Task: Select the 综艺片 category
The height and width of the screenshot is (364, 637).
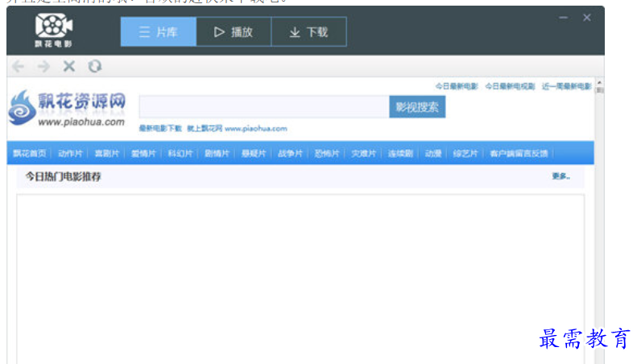Action: pos(465,153)
